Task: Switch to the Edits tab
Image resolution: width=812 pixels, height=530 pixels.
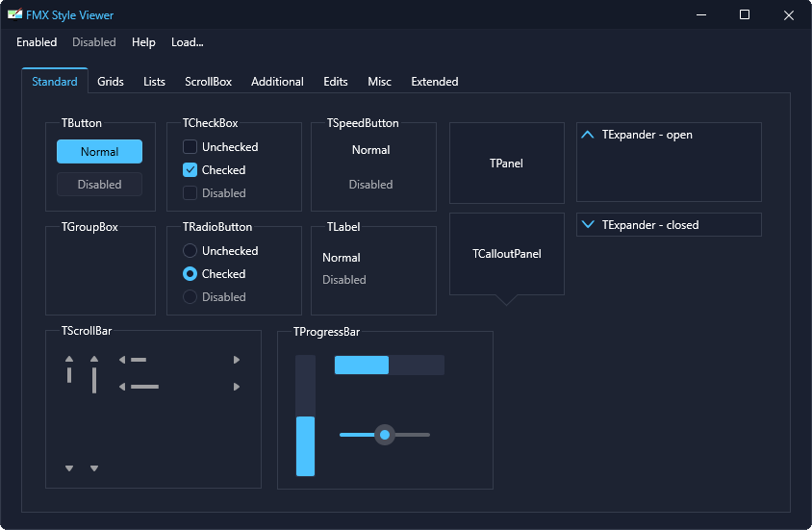Action: (336, 82)
